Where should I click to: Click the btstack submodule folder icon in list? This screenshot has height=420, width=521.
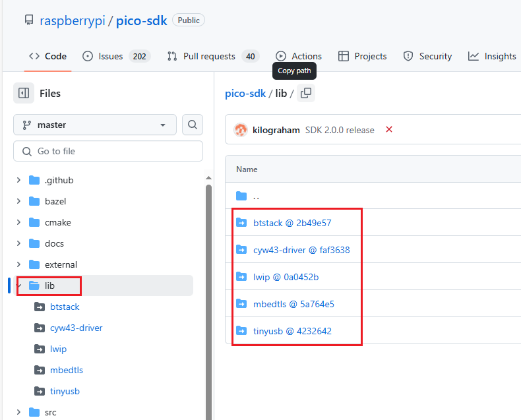(241, 222)
